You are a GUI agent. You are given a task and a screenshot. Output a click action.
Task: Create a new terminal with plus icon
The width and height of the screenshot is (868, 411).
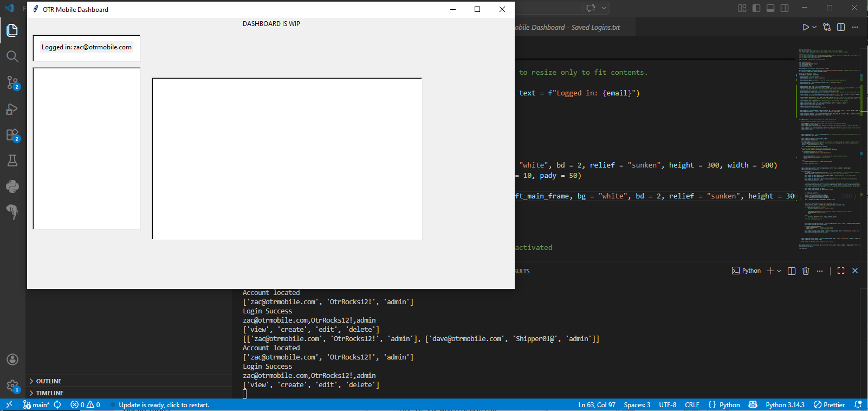pyautogui.click(x=770, y=271)
